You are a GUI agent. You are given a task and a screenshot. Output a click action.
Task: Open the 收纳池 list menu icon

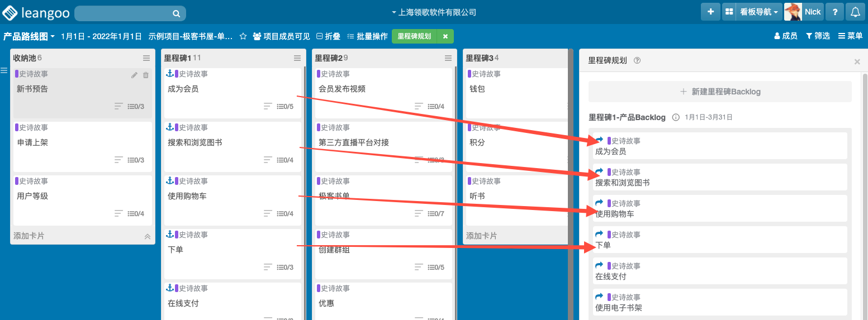146,58
